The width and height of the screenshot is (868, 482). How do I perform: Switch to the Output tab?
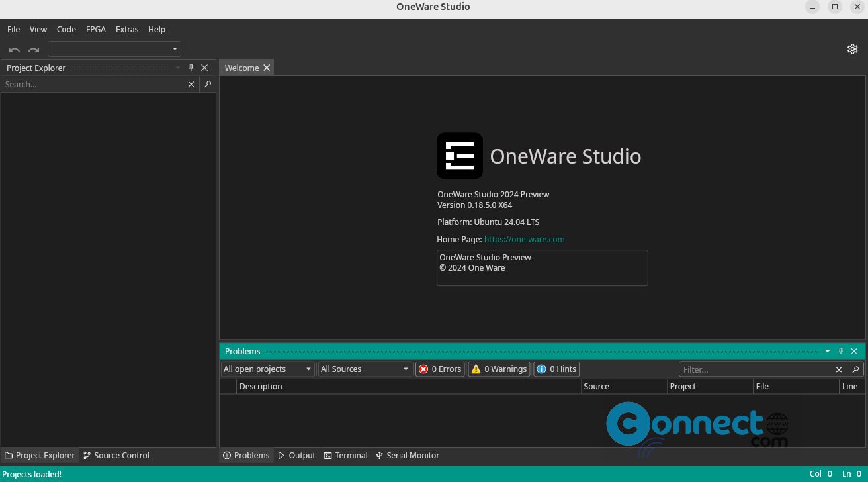tap(296, 455)
